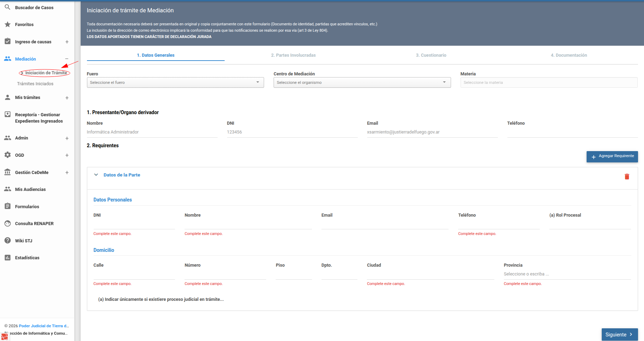Screen dimensions: 644x341
Task: Click the Agregar Requirente button
Action: coord(612,157)
